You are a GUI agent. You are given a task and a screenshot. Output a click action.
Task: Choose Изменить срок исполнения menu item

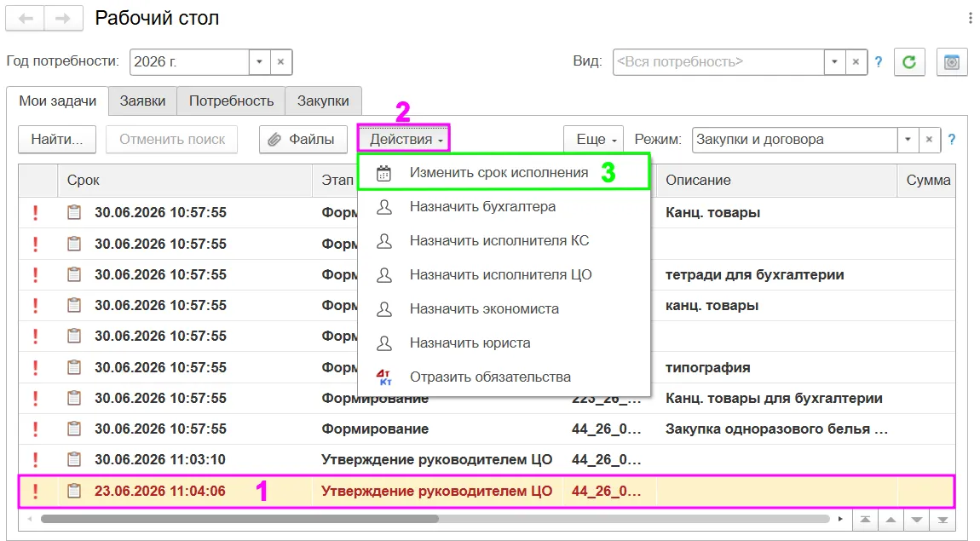504,173
